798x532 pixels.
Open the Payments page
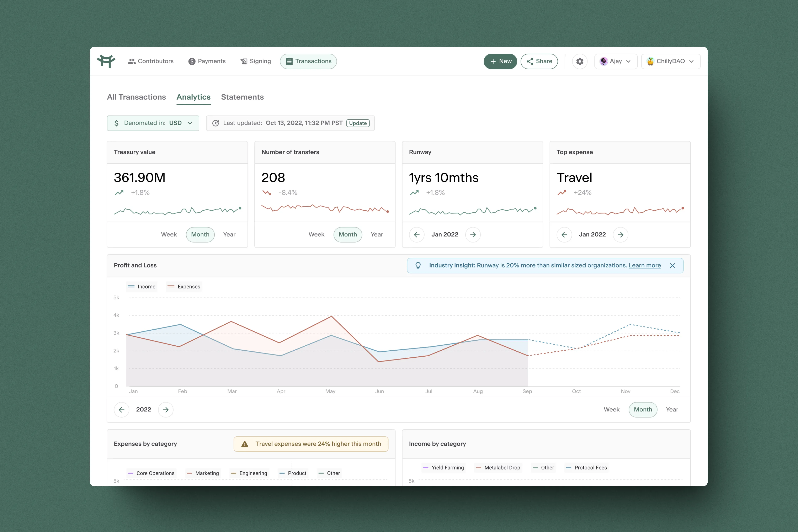(x=207, y=62)
